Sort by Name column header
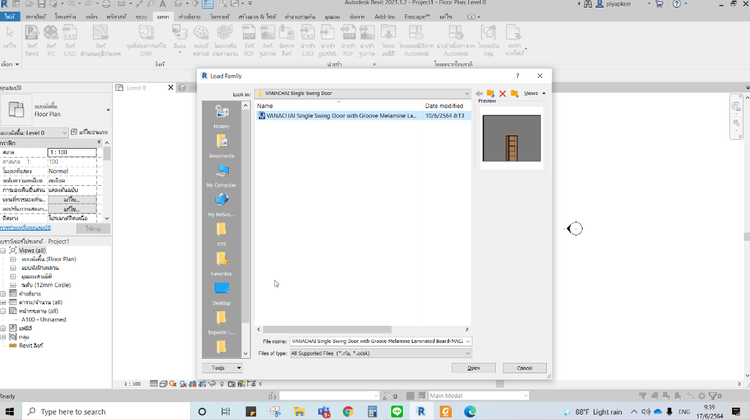 (265, 106)
